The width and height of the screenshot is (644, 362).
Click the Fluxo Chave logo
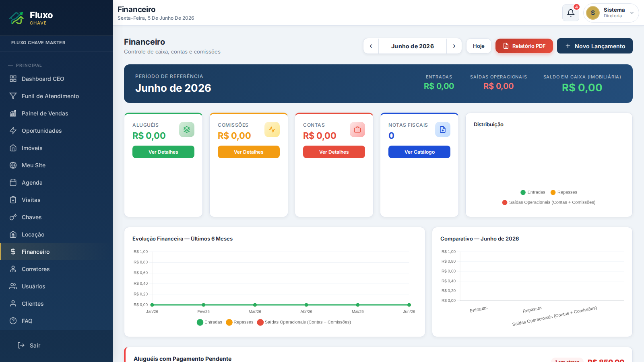31,18
